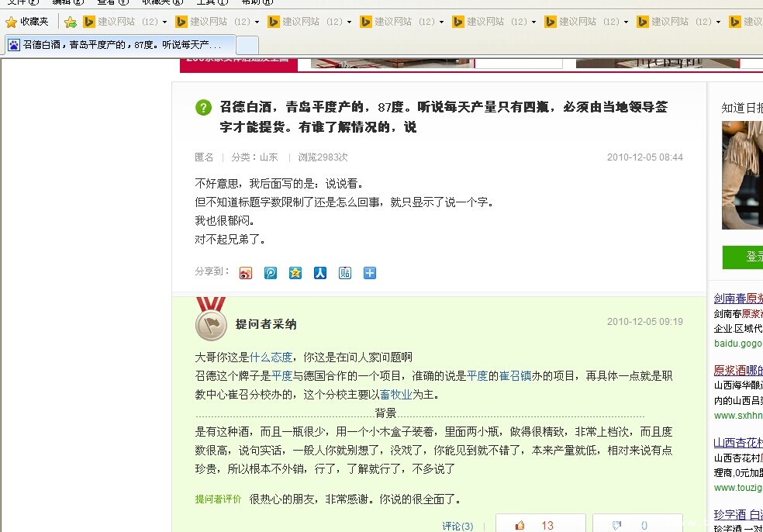Open the 崔召镇 link
763x532 pixels.
[x=516, y=376]
